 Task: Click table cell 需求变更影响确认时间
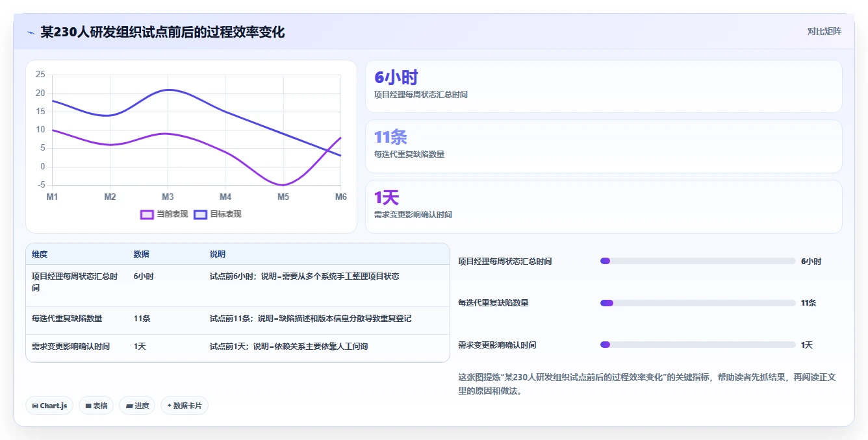[x=71, y=347]
